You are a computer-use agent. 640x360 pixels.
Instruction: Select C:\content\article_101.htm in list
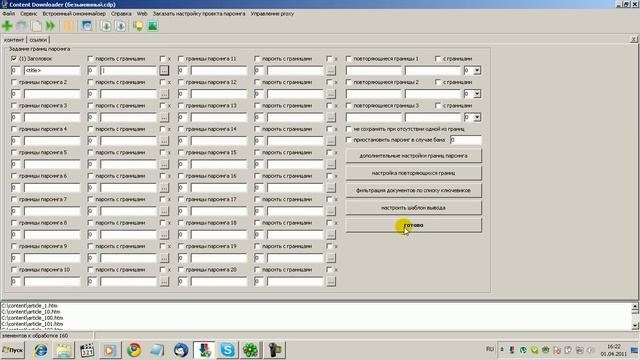(x=32, y=324)
